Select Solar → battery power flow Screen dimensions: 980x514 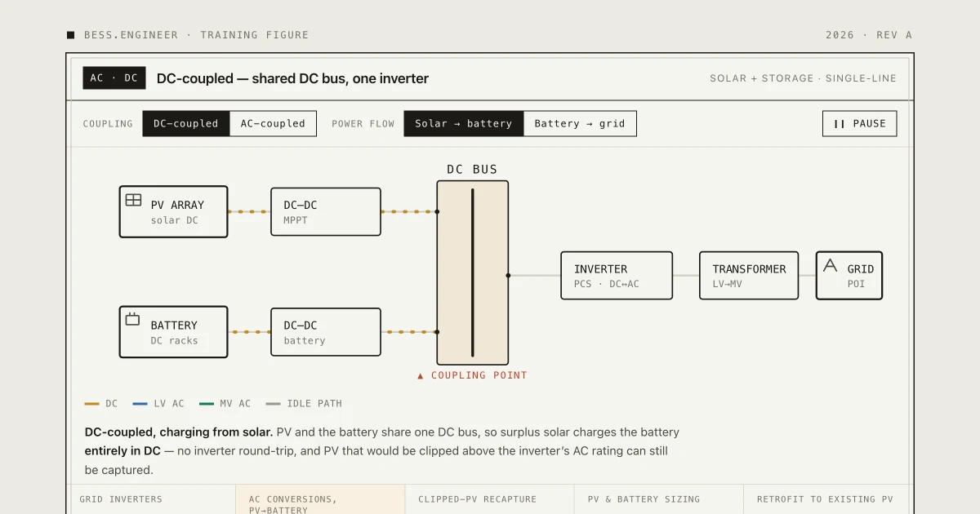tap(464, 124)
